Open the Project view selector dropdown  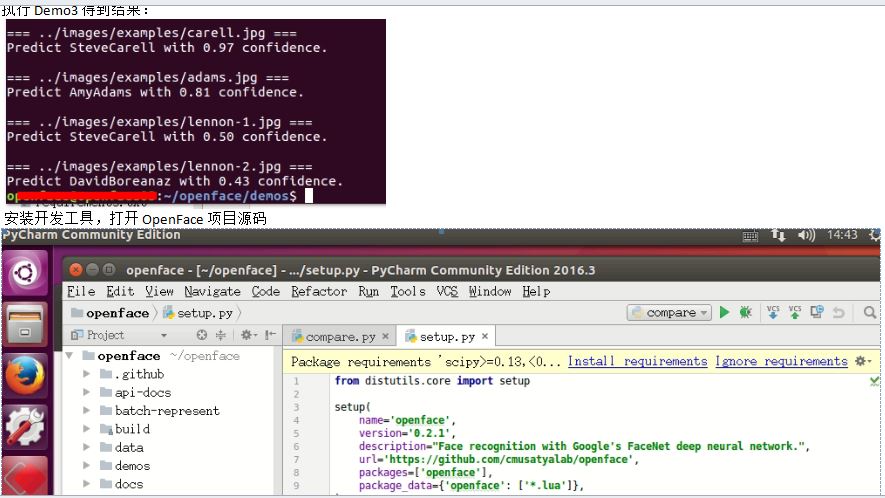(164, 335)
